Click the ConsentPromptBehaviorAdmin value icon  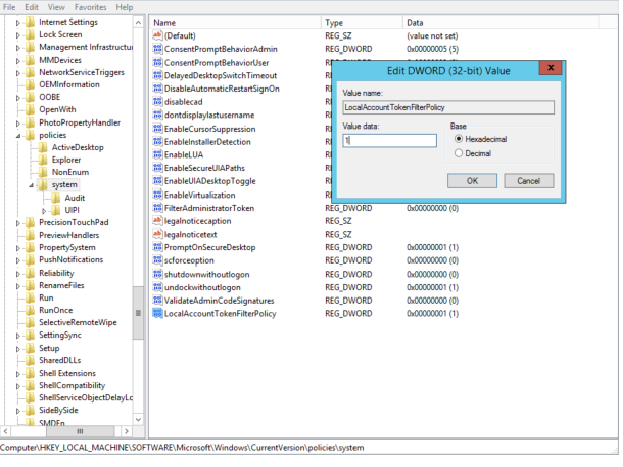tap(156, 48)
